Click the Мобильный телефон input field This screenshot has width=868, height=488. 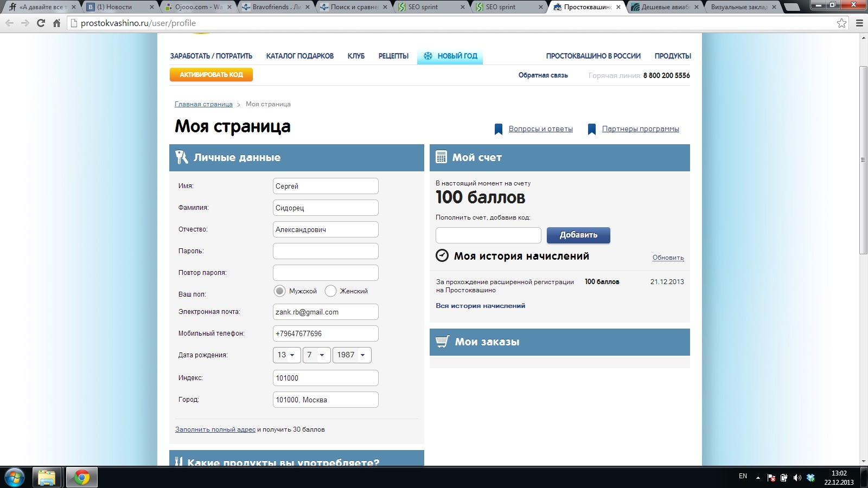tap(325, 333)
